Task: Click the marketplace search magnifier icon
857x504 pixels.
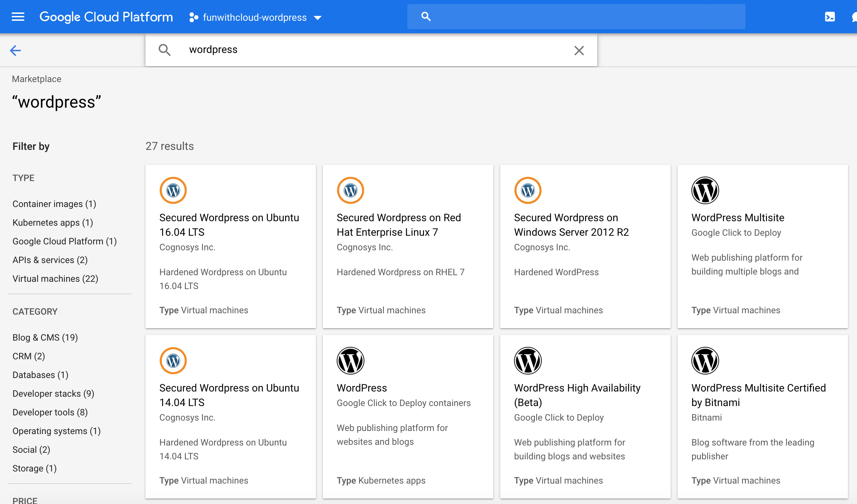Action: [165, 50]
